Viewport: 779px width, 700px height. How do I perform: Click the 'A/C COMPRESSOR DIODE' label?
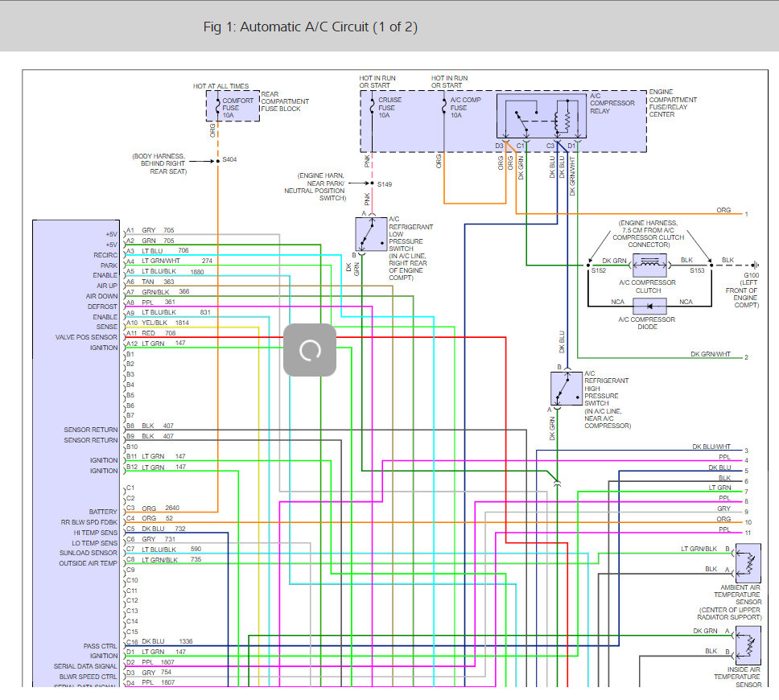647,323
